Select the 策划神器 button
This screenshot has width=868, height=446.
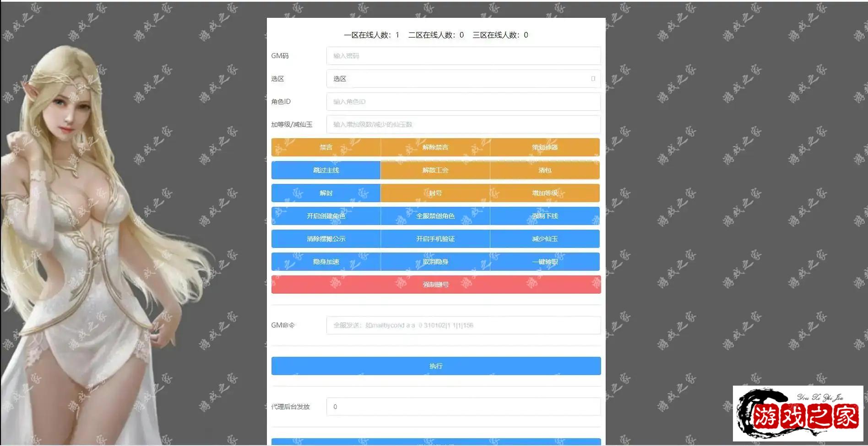coord(544,147)
